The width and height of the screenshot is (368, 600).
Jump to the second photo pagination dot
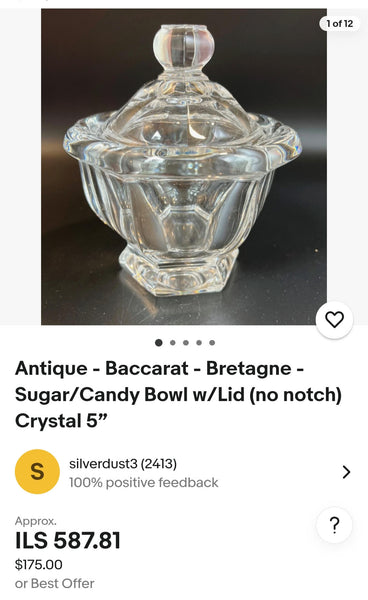[x=173, y=342]
